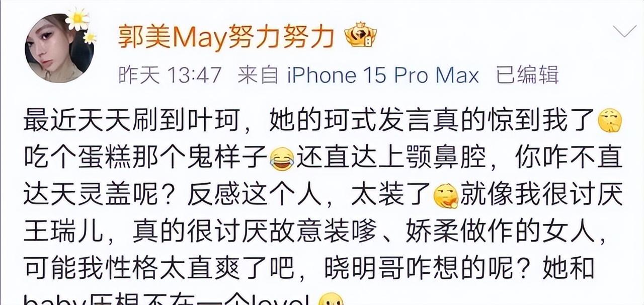This screenshot has height=305, width=644.
Task: Click the small daisy beside the avatar
Action: [91, 37]
